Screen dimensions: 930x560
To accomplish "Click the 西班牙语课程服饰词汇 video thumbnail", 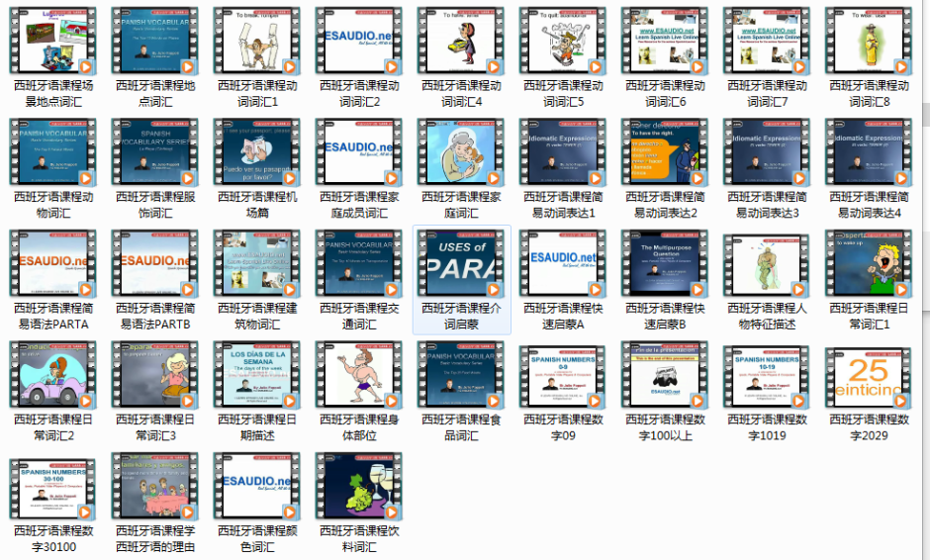I will point(154,152).
